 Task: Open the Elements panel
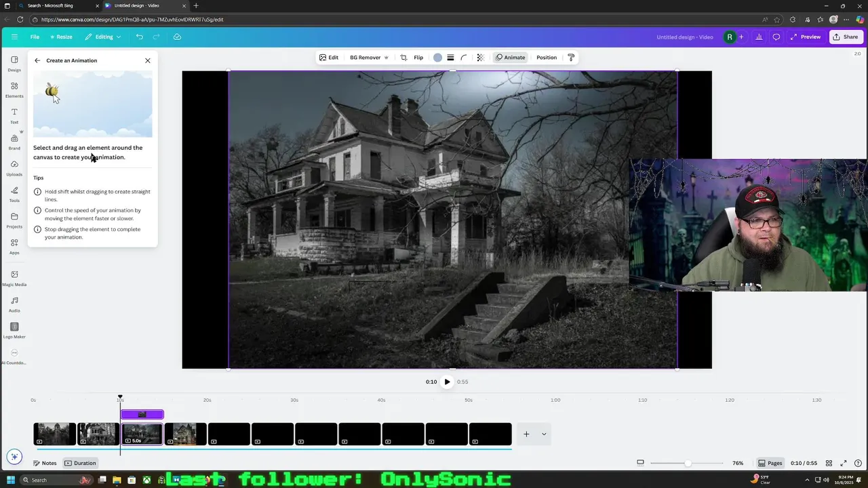(x=14, y=90)
